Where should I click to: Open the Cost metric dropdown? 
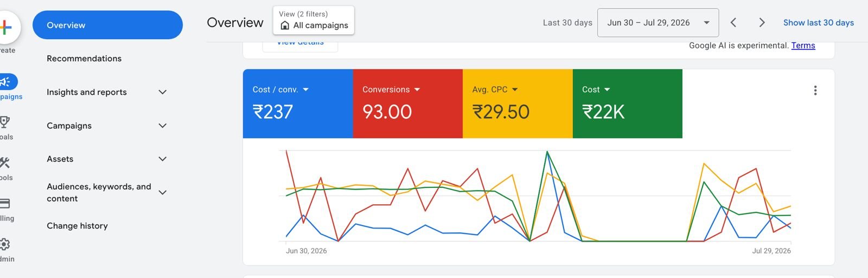pos(596,90)
